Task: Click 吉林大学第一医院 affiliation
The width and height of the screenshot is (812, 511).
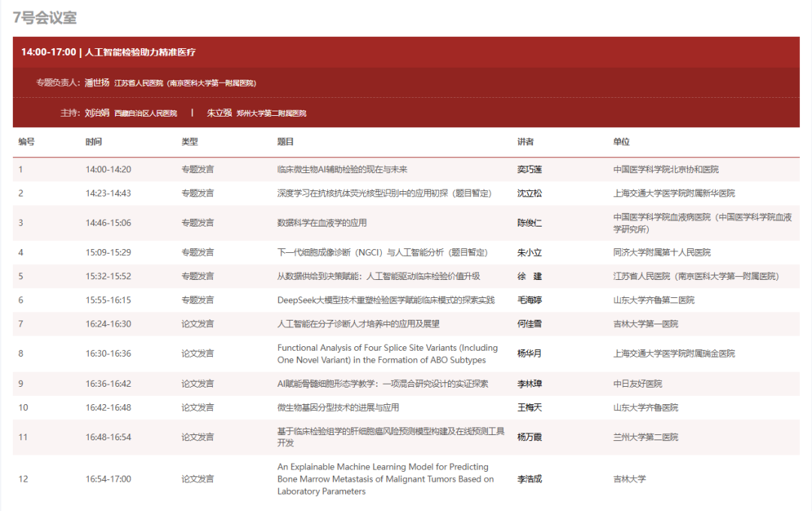Action: point(646,324)
